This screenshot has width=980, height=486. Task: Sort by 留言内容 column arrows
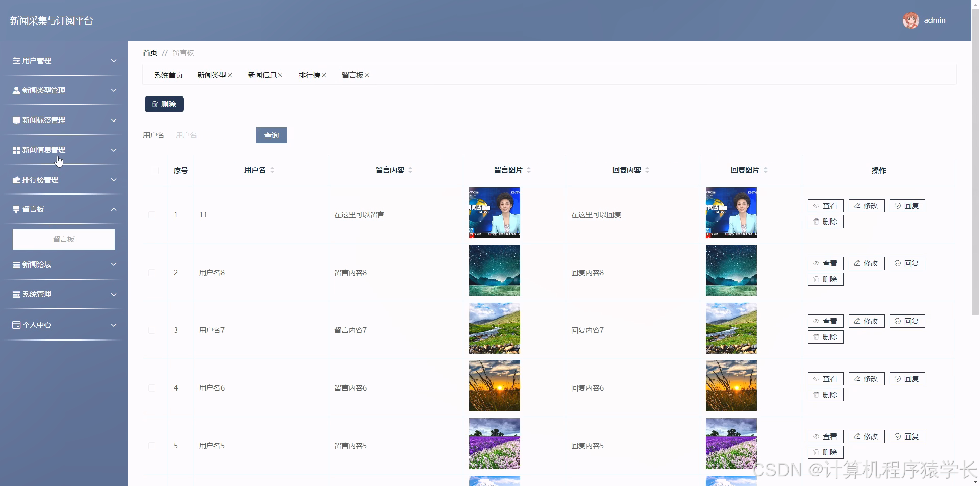[410, 170]
